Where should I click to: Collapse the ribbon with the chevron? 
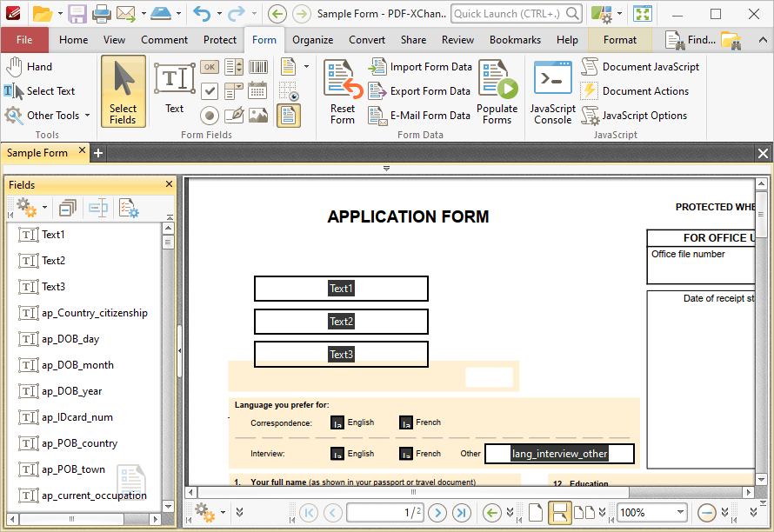pyautogui.click(x=763, y=40)
